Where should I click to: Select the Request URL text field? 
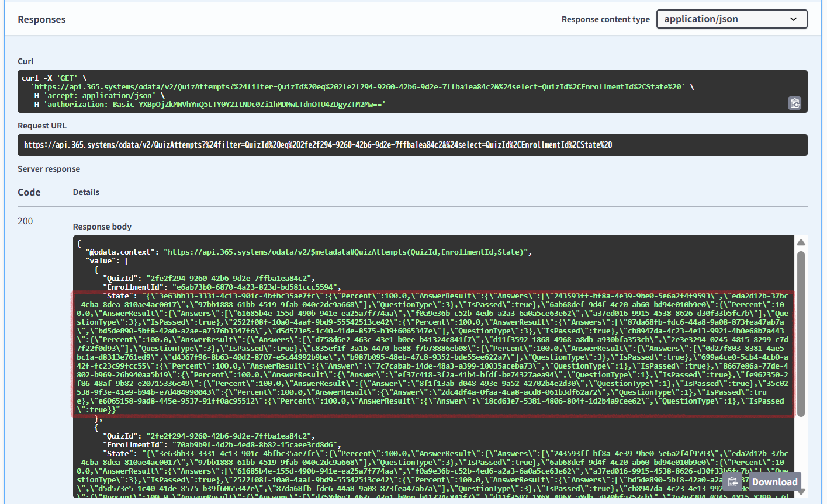pyautogui.click(x=413, y=145)
